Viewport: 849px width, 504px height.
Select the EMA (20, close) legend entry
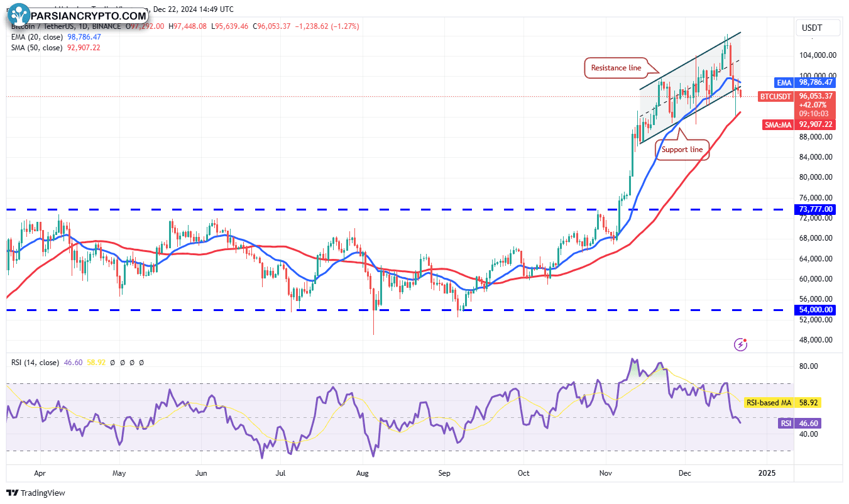36,37
